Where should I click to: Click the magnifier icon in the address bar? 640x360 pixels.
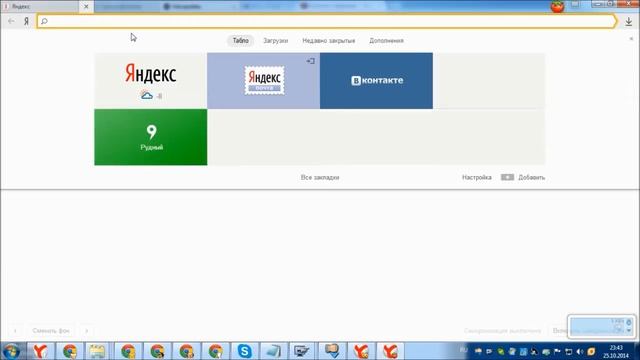[44, 21]
